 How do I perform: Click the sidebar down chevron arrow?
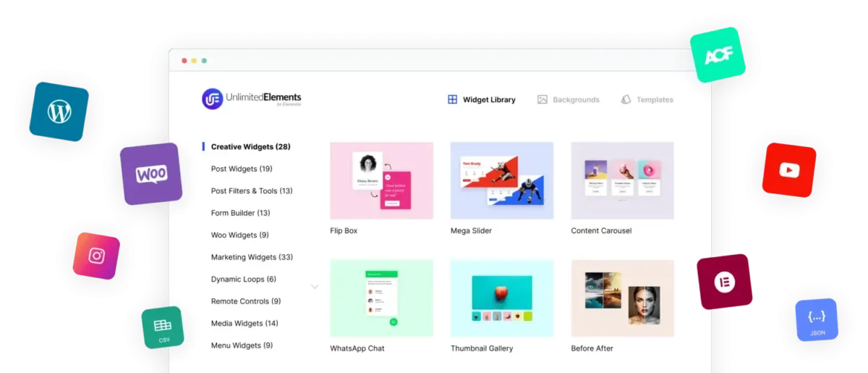click(315, 287)
